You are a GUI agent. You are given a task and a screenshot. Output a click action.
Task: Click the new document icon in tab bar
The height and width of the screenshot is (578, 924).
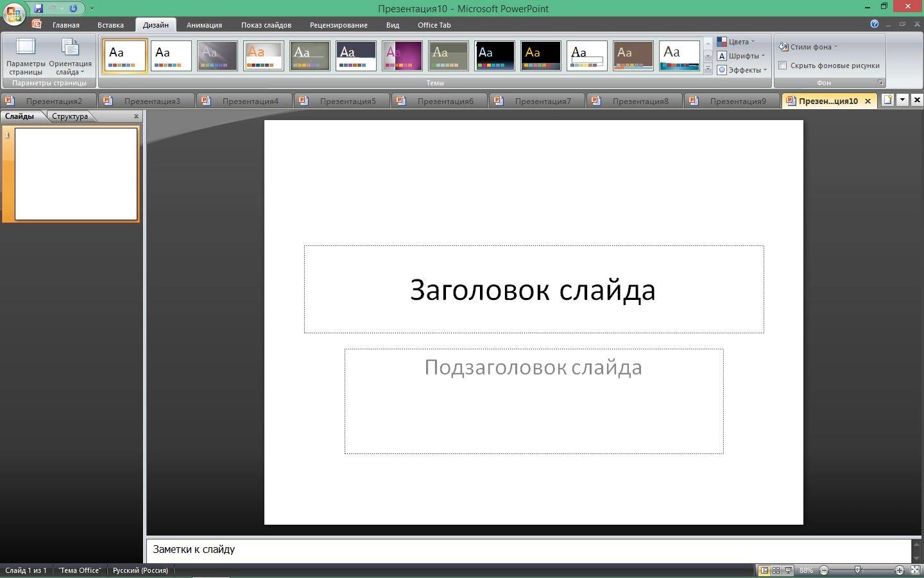(x=887, y=100)
